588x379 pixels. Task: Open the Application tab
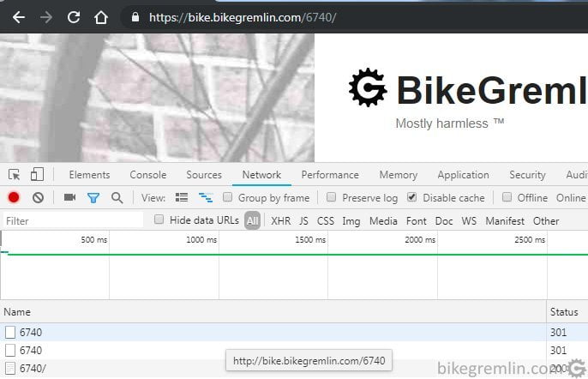tap(463, 175)
